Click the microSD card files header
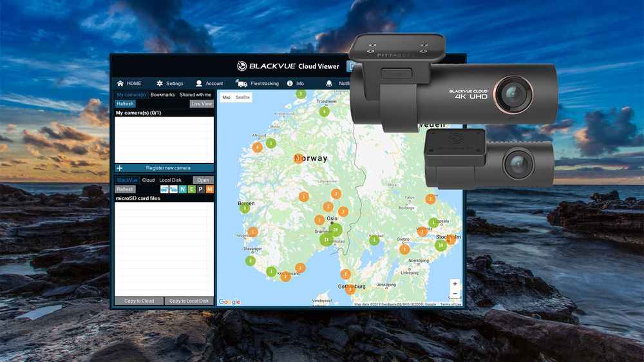The width and height of the screenshot is (644, 362). coord(138,198)
